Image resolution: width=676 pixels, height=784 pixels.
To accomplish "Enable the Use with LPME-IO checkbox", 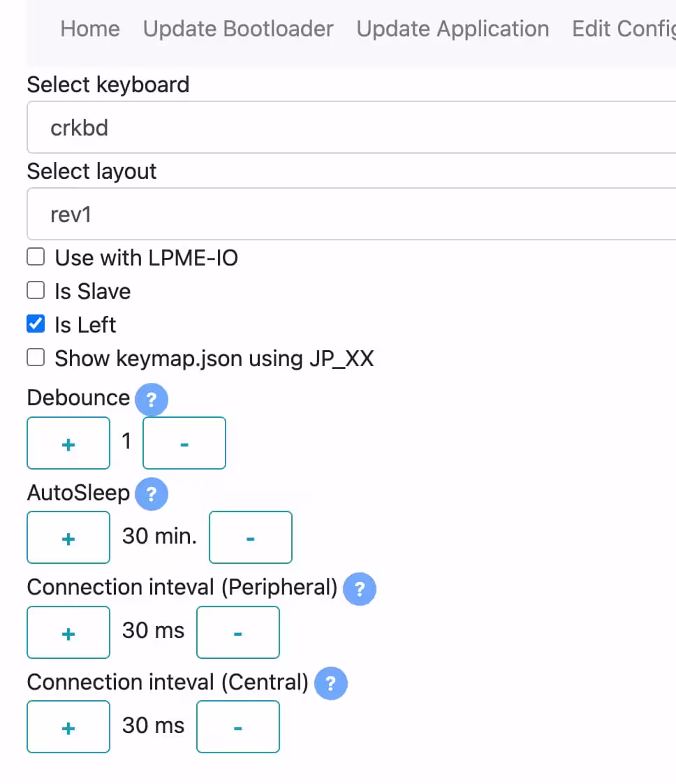I will 36,257.
